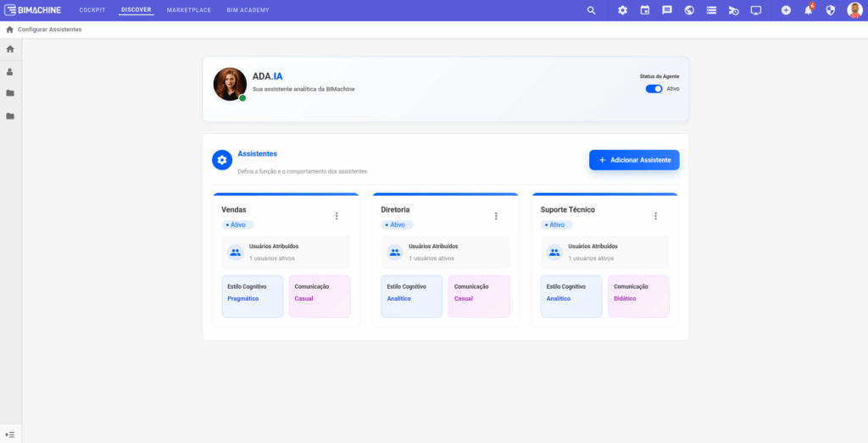Click the Adicionar Assistente button
This screenshot has height=443, width=868.
pyautogui.click(x=634, y=160)
